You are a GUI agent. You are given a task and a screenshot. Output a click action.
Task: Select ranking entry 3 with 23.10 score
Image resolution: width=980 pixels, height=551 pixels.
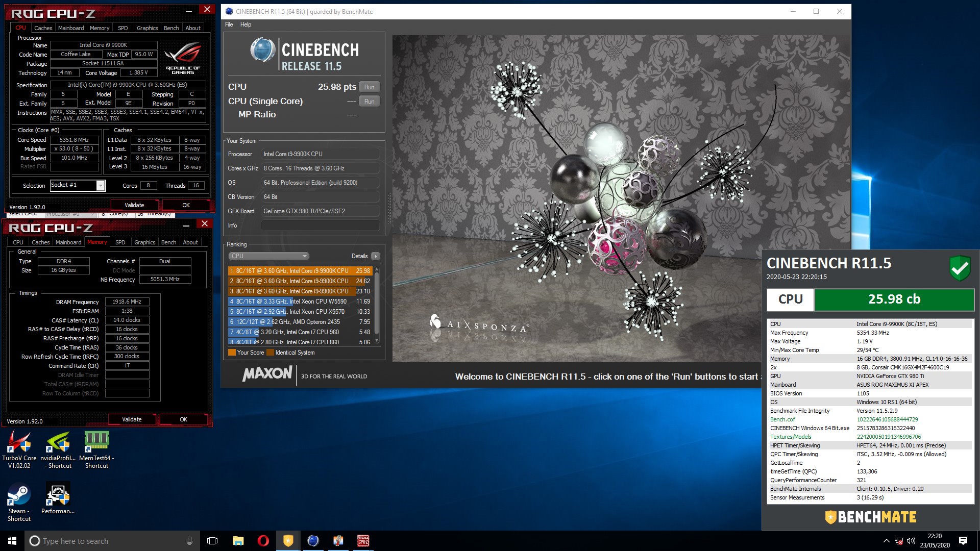click(300, 291)
